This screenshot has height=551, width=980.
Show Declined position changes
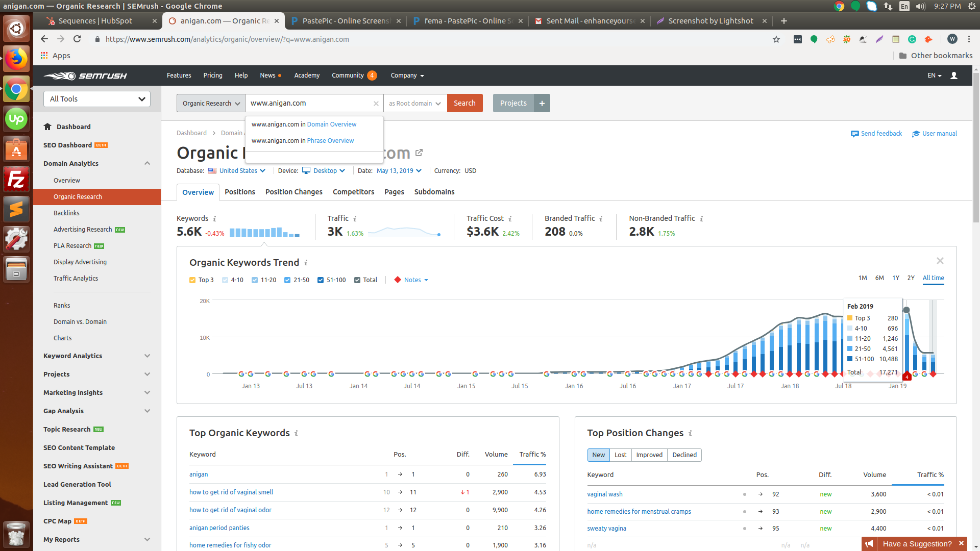pyautogui.click(x=684, y=455)
